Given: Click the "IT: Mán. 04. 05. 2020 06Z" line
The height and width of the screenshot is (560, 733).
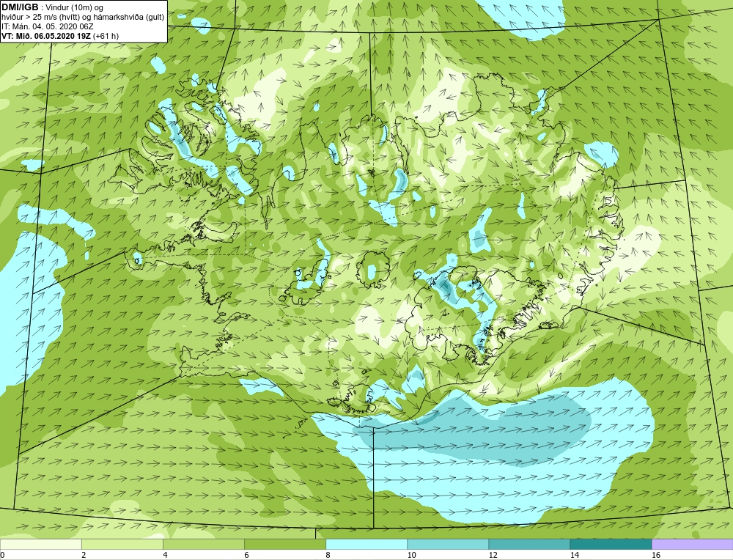Looking at the screenshot, I should (x=47, y=26).
